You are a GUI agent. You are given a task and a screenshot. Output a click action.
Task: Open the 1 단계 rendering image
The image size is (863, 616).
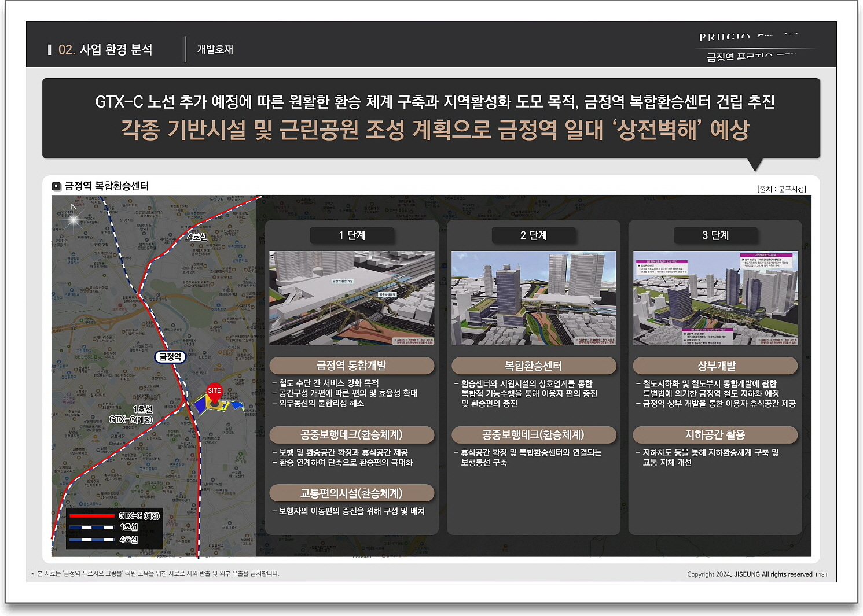pos(352,298)
